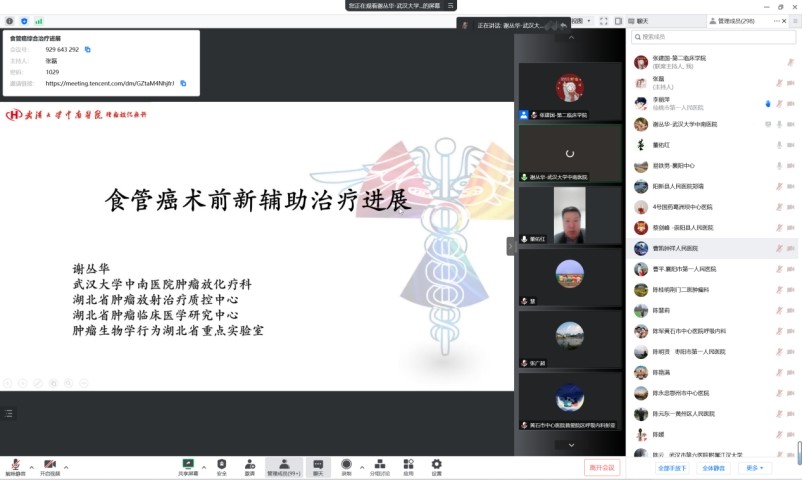The width and height of the screenshot is (803, 481).
Task: Click the viewing-shared-screen banner at top
Action: [400, 6]
